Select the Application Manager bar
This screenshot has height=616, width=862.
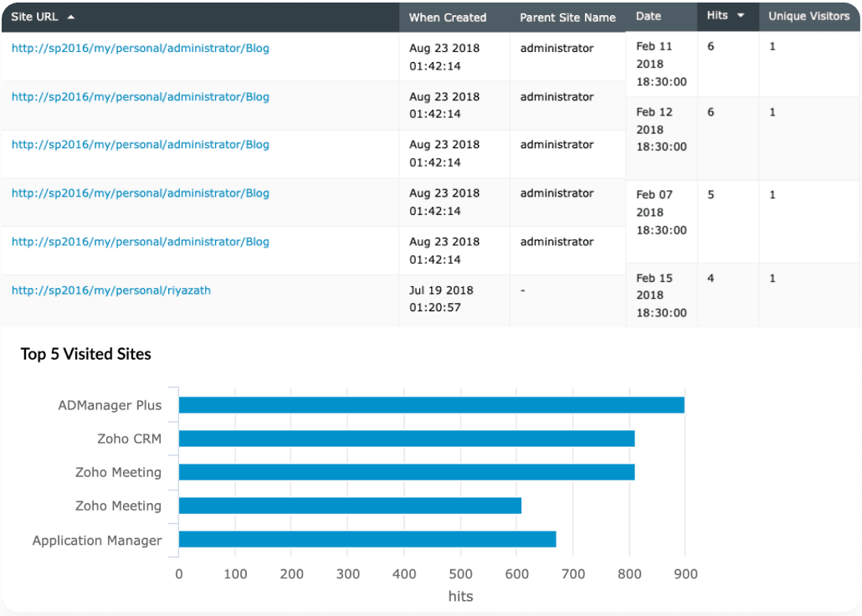pos(367,540)
